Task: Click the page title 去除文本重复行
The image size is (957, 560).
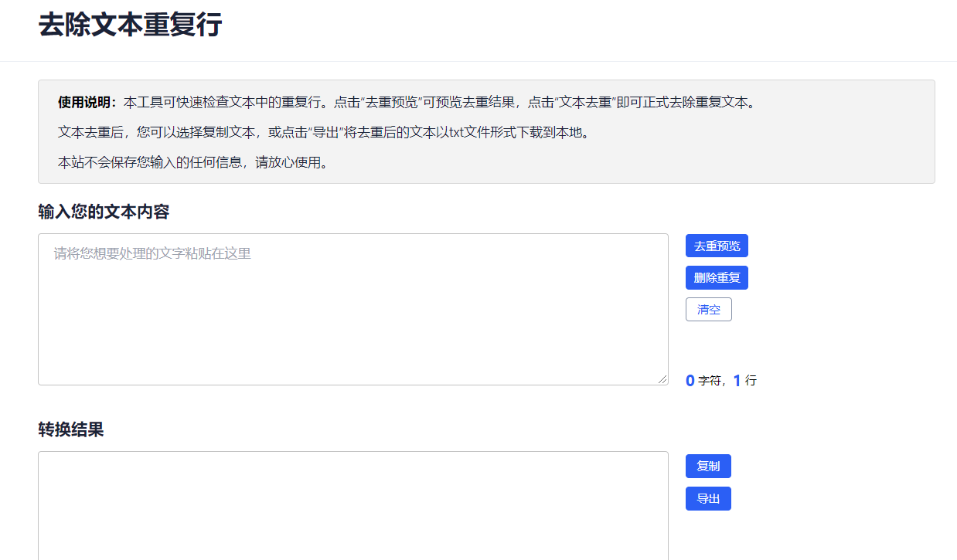Action: 130,25
